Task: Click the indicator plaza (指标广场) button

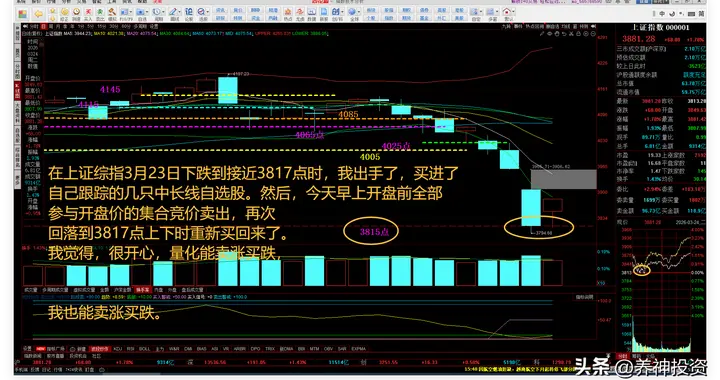Action: (51, 349)
